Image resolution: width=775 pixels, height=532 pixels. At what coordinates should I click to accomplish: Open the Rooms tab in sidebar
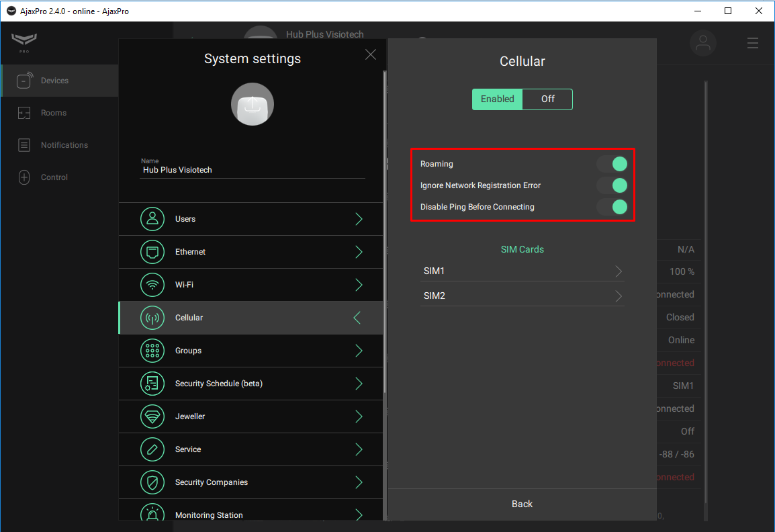point(53,113)
